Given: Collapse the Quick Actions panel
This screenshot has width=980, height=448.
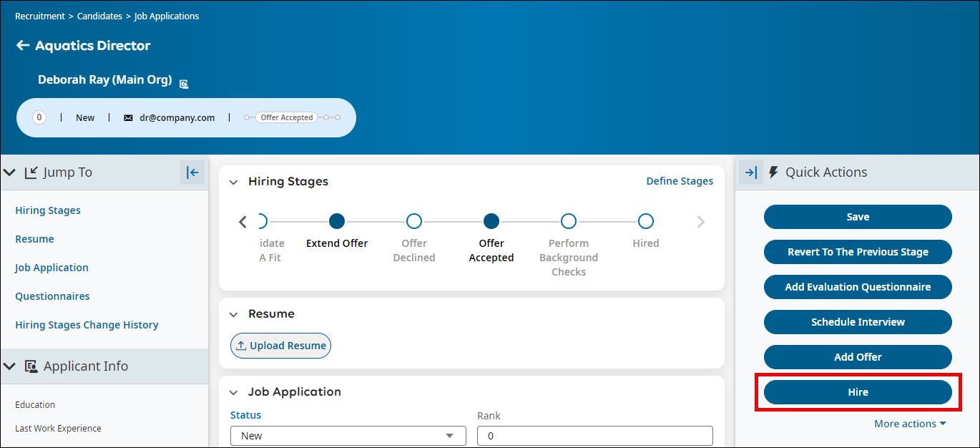Looking at the screenshot, I should 750,172.
